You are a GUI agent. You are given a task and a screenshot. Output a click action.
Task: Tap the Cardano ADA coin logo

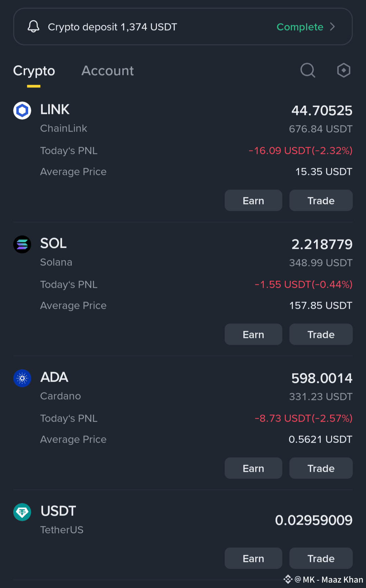click(22, 378)
